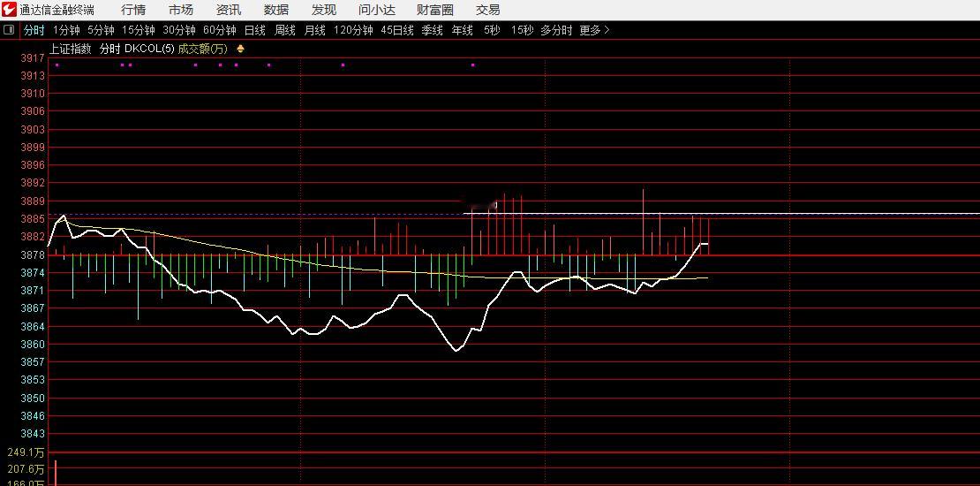Toggle the panel icon left of 分时
The width and height of the screenshot is (980, 486).
(x=9, y=30)
